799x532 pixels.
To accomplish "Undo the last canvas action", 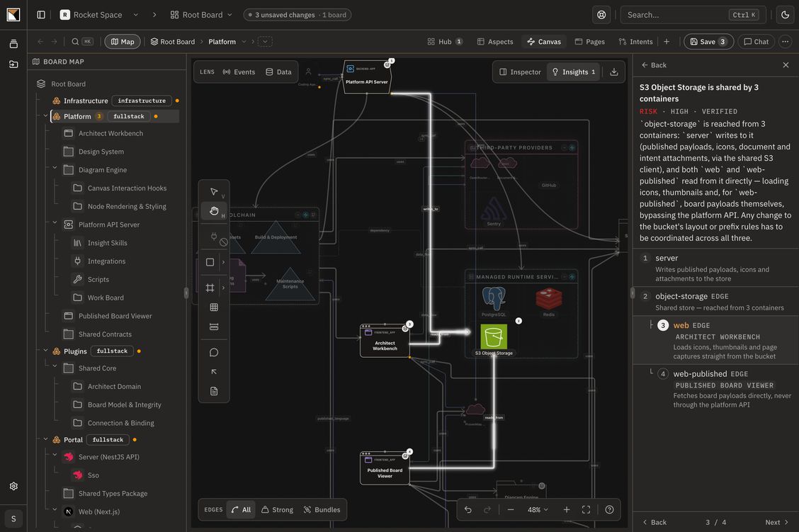I will [467, 509].
